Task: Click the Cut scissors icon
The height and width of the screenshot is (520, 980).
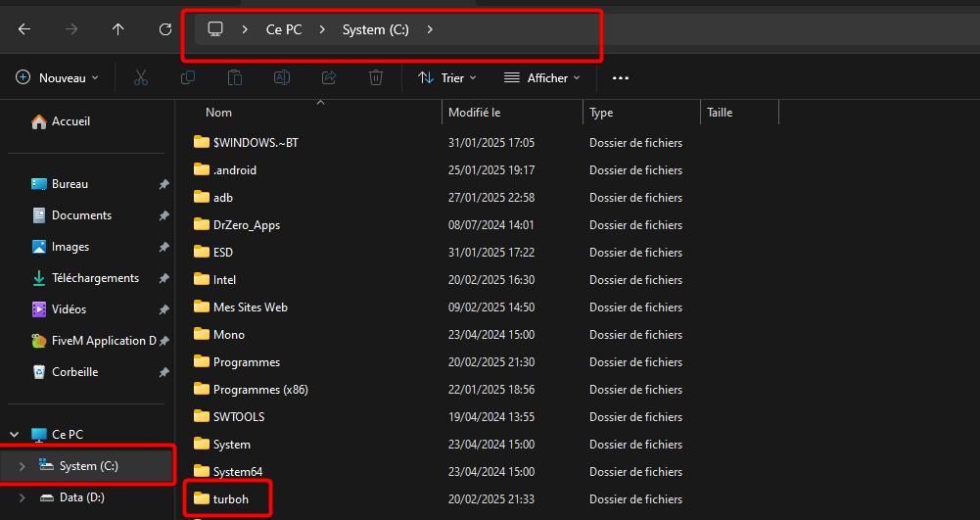Action: click(141, 77)
